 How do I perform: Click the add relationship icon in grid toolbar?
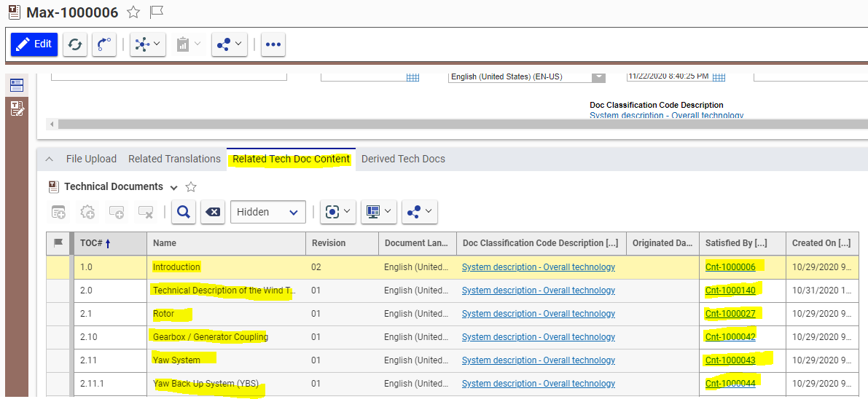click(x=117, y=212)
